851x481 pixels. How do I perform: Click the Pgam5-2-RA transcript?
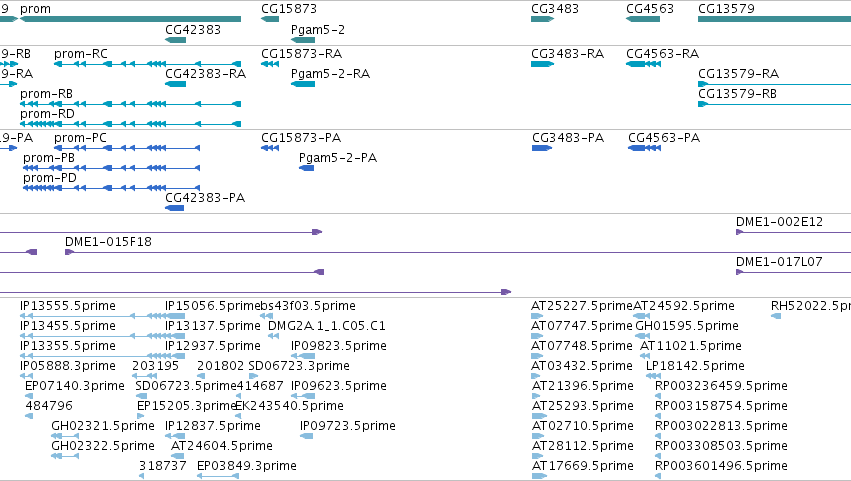click(x=303, y=84)
